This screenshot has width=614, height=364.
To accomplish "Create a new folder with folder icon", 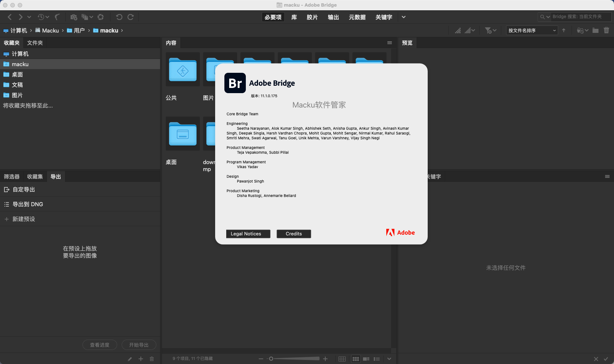I will 596,30.
